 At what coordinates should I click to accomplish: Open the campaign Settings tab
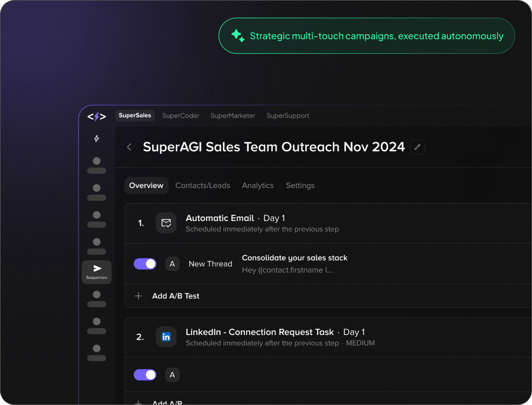pos(300,186)
